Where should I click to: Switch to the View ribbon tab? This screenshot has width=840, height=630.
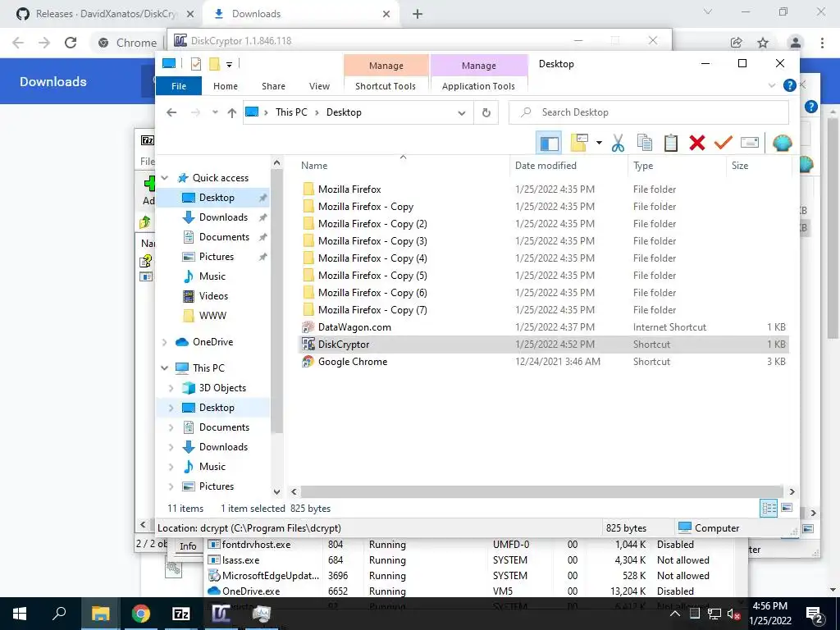319,85
